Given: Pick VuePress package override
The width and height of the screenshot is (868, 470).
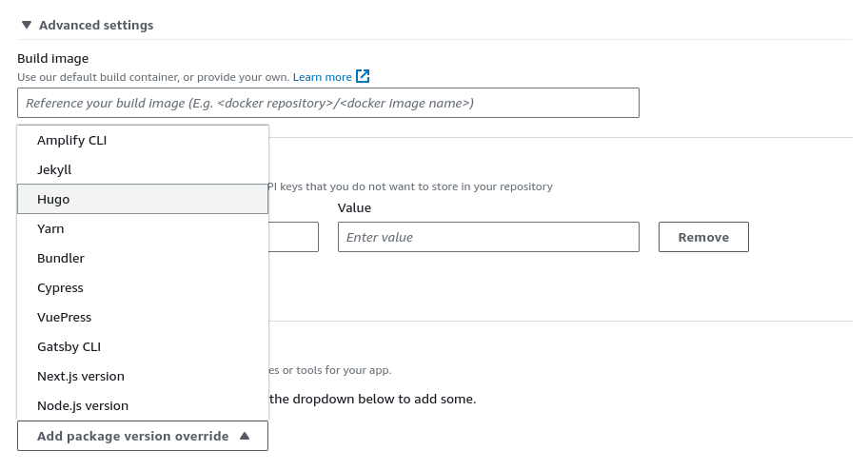Looking at the screenshot, I should pos(143,317).
